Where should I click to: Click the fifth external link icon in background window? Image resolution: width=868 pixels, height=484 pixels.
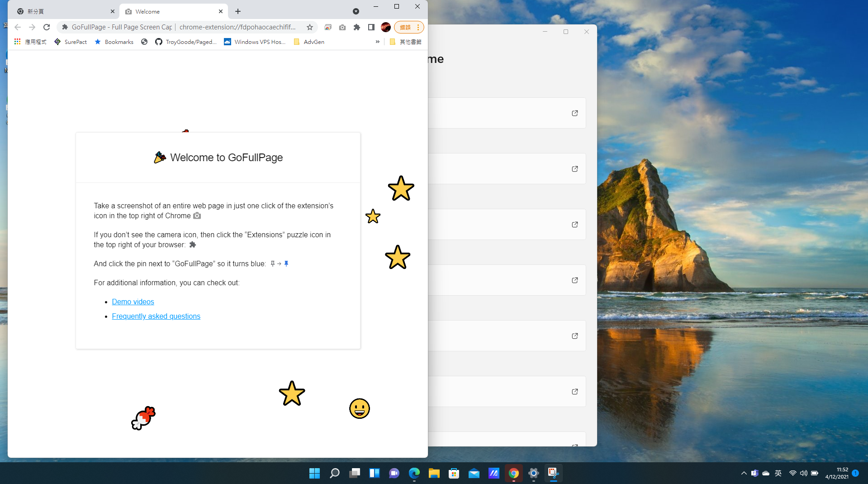pos(575,336)
